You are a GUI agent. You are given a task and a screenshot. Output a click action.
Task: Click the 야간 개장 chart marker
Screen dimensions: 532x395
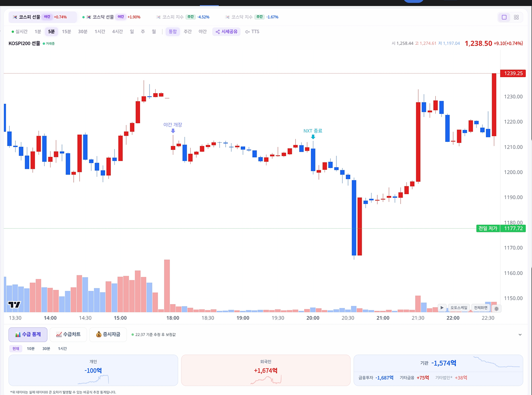coord(173,127)
